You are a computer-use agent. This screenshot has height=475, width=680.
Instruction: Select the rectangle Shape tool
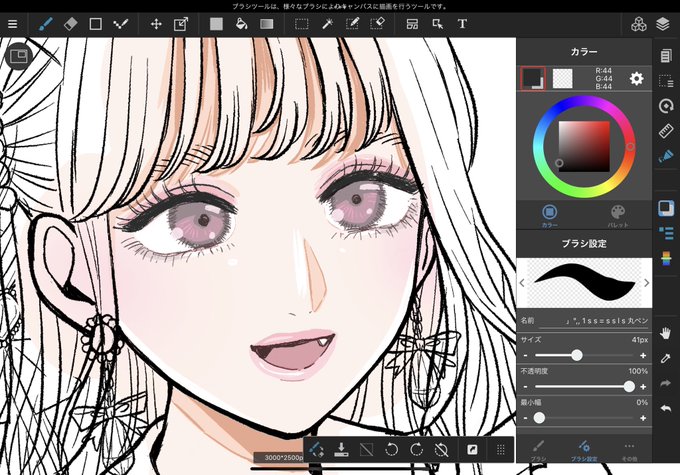click(95, 24)
